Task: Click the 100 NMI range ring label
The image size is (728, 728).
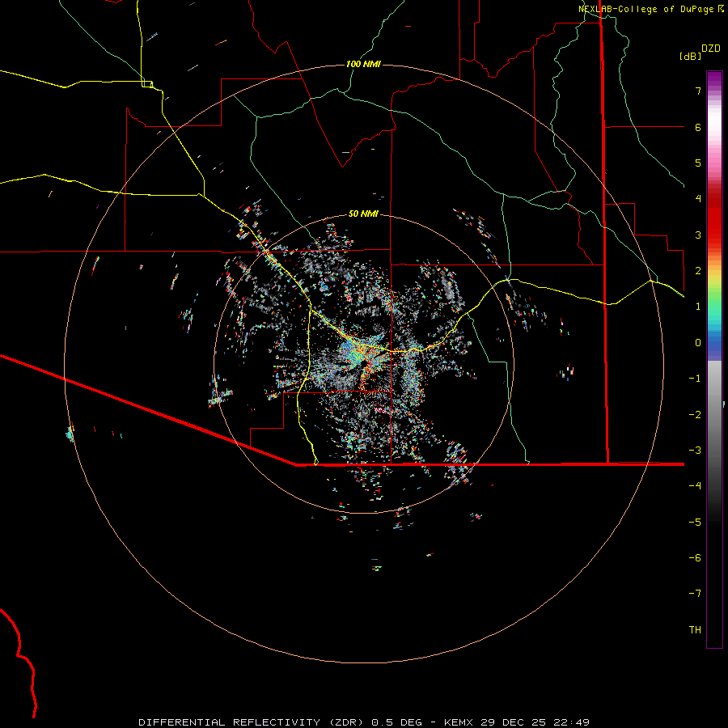Action: (363, 64)
